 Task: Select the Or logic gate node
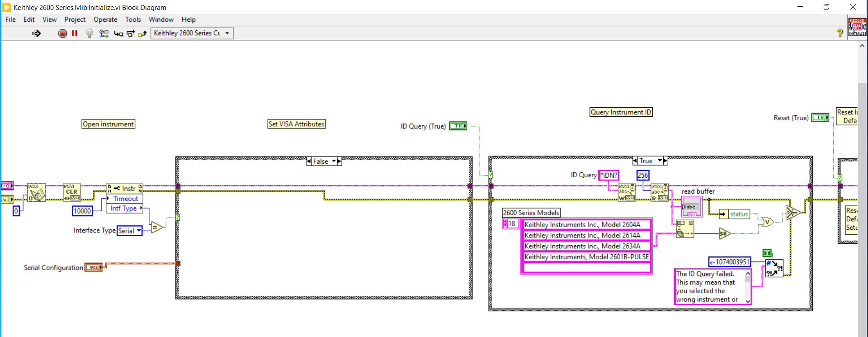[768, 222]
